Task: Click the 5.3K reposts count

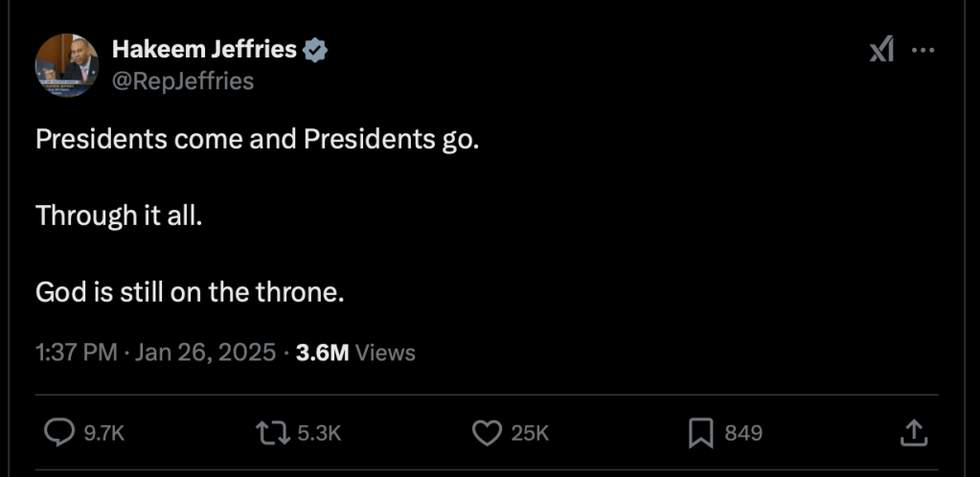Action: (x=319, y=434)
